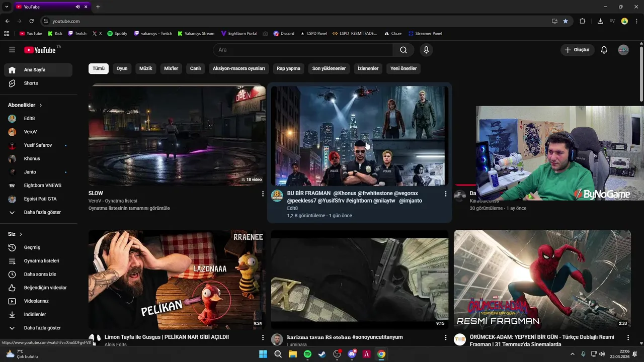This screenshot has height=362, width=644.
Task: Open Chrome downloads icon
Action: click(x=600, y=21)
